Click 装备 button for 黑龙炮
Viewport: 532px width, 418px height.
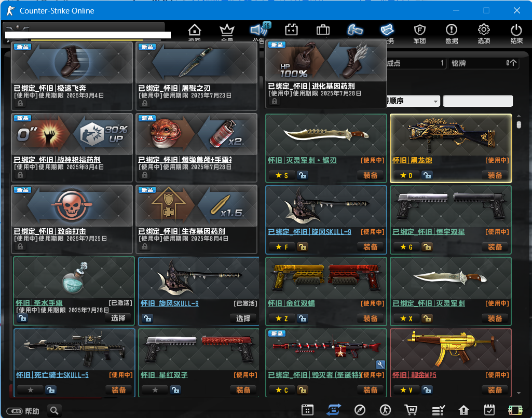tap(495, 175)
